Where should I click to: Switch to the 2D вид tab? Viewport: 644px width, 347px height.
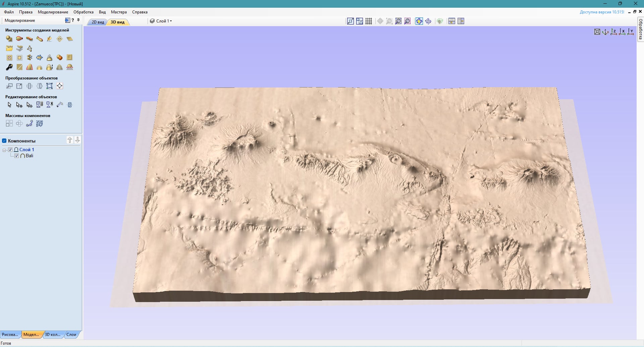98,22
